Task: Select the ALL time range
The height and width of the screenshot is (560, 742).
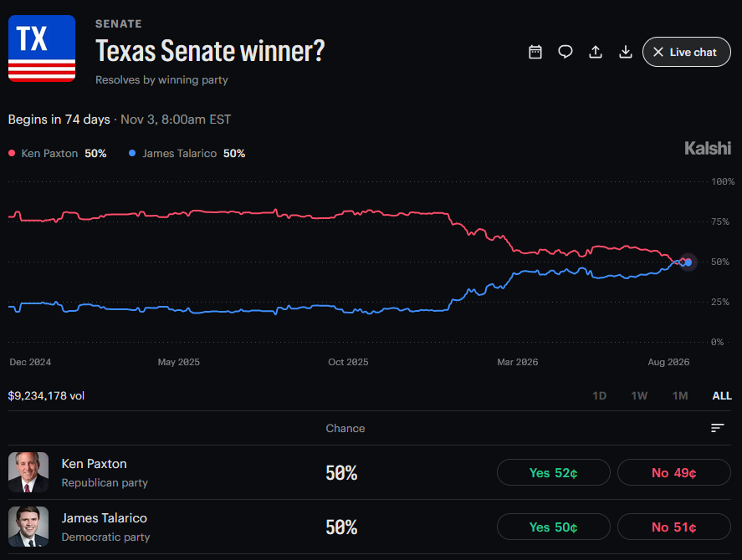Action: pyautogui.click(x=722, y=396)
